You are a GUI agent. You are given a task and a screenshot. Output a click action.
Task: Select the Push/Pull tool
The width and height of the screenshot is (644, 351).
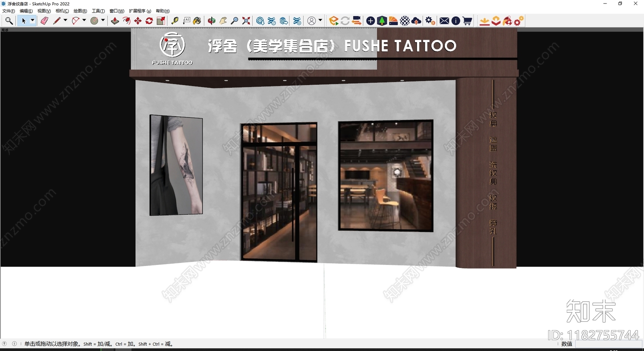[x=115, y=21]
